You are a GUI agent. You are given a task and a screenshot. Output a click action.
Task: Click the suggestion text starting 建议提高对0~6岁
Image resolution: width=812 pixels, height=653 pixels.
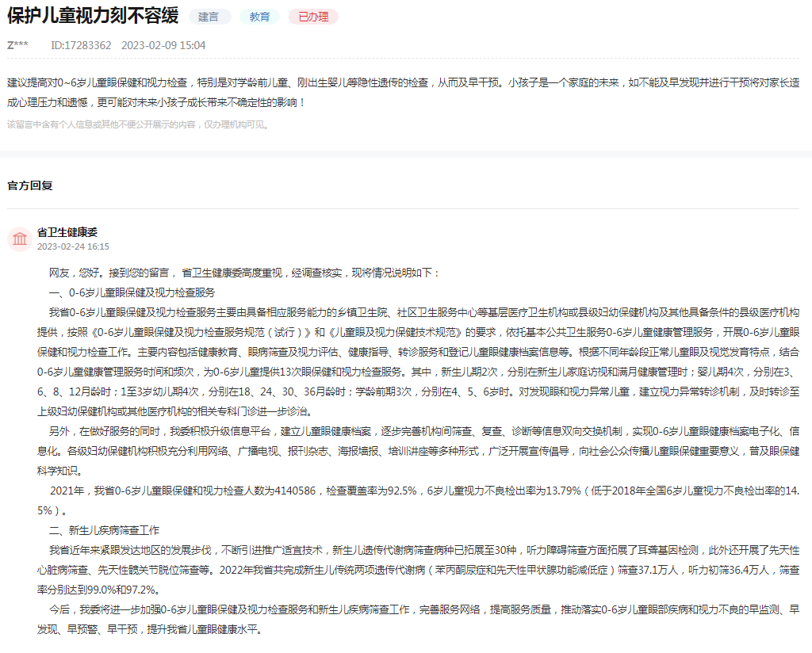[x=404, y=93]
